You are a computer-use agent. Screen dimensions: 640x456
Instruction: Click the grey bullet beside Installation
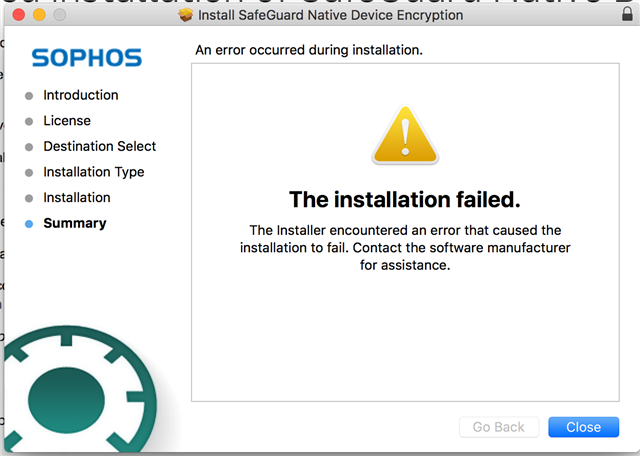[29, 198]
